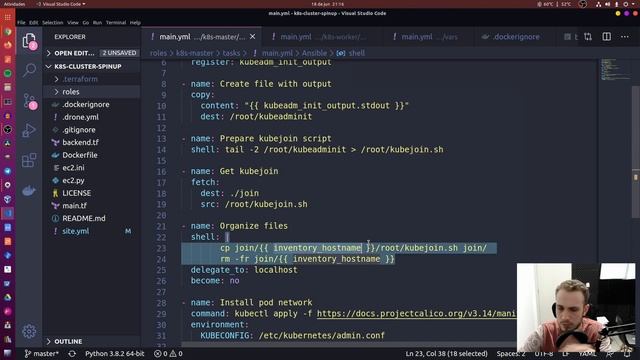The image size is (640, 360).
Task: Select the Python 3.8.2 64-bit interpreter
Action: [x=115, y=353]
